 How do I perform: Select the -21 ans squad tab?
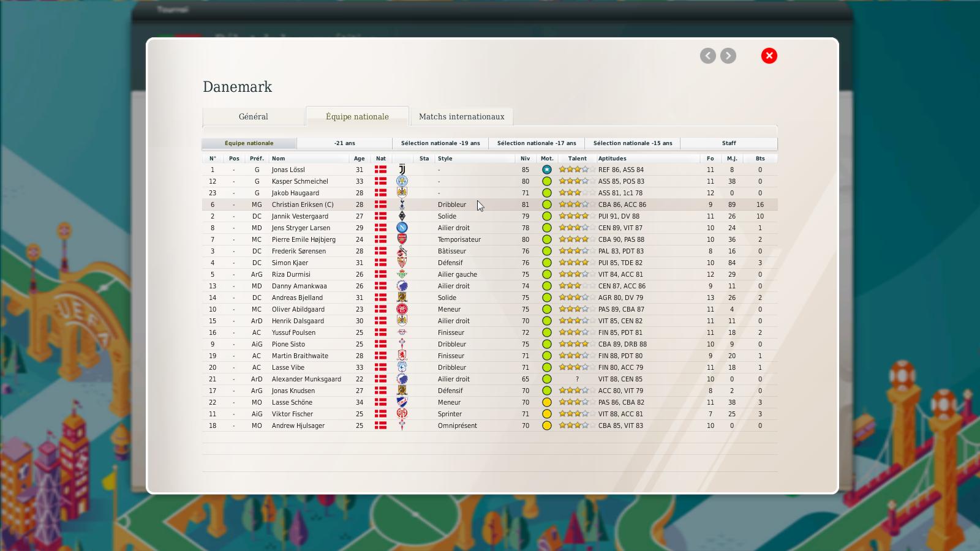coord(345,143)
